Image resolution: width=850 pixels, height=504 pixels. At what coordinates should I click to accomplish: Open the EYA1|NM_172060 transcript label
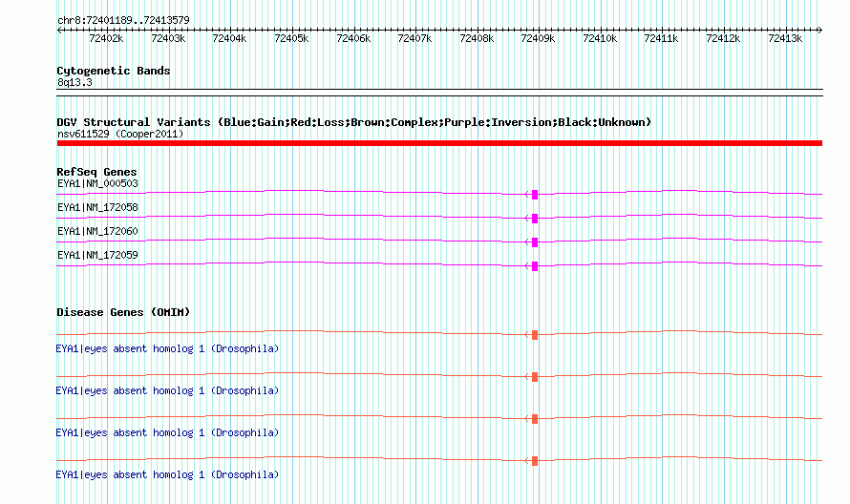pos(97,231)
